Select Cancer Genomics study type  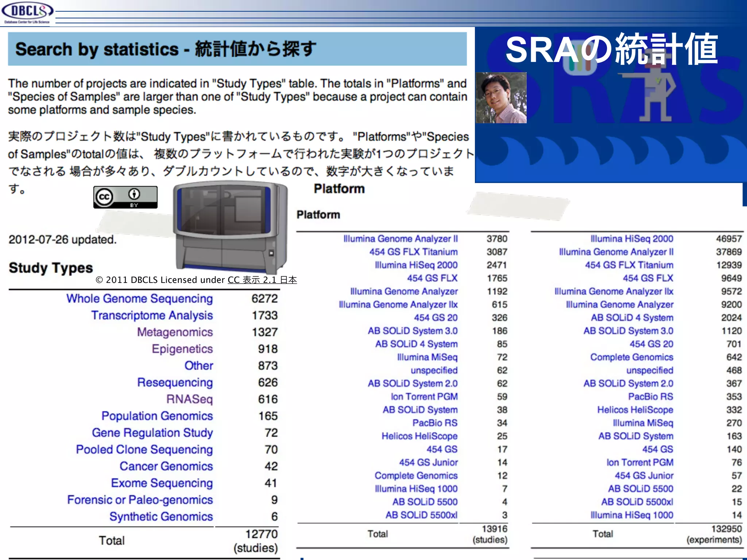166,466
